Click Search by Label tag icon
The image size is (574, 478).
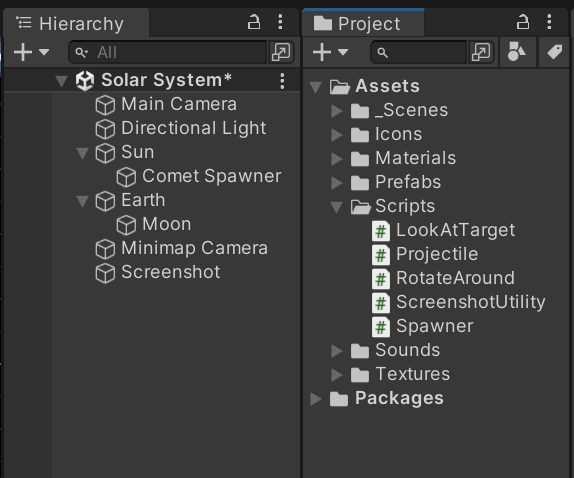pyautogui.click(x=555, y=52)
